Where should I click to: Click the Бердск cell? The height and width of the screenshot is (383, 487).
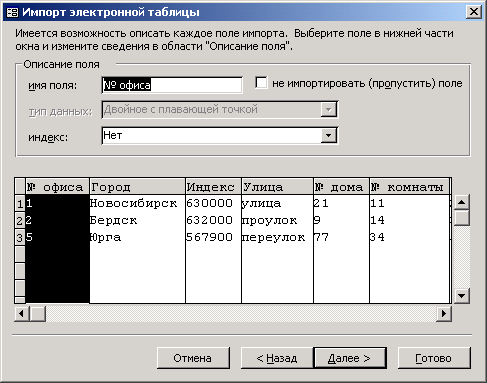click(137, 220)
